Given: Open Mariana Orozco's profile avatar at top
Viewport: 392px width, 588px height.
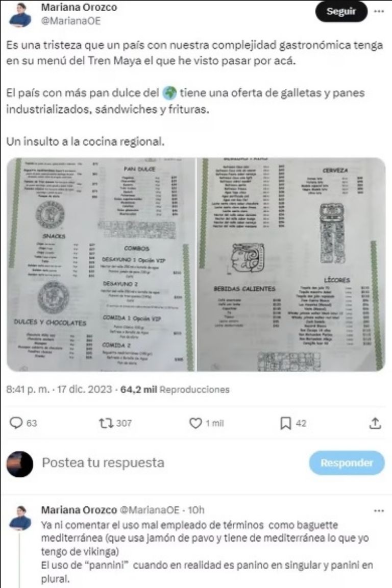Looking at the screenshot, I should coord(19,14).
